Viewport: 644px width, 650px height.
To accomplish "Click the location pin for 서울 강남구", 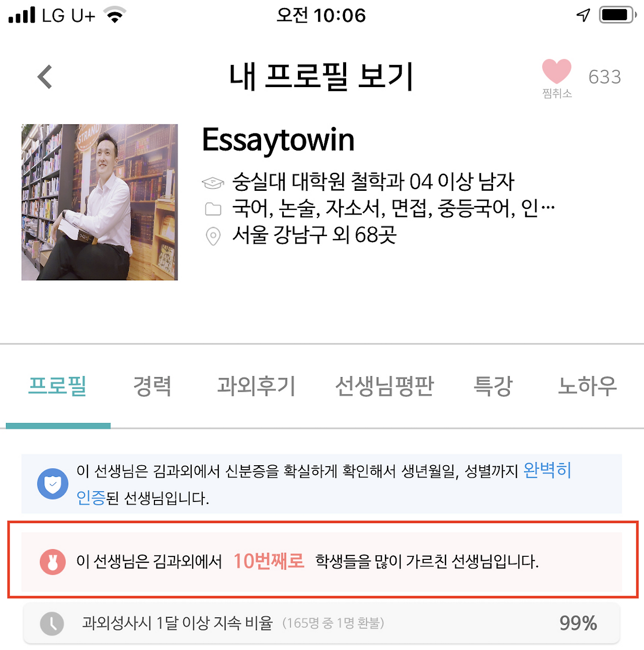I will [213, 236].
